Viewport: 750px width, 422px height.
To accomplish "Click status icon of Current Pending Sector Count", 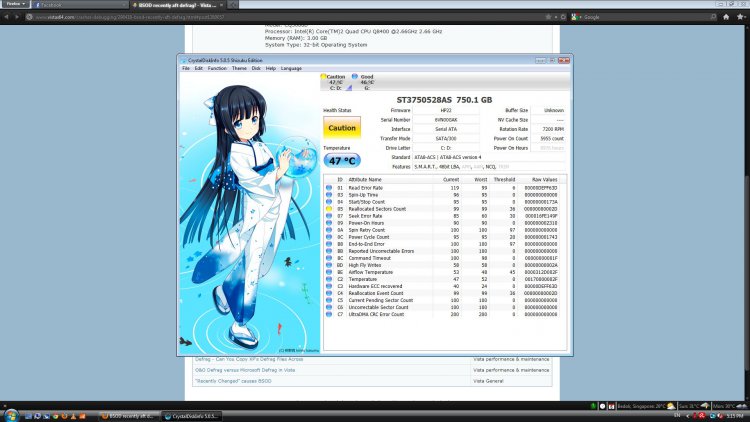I will pyautogui.click(x=329, y=300).
